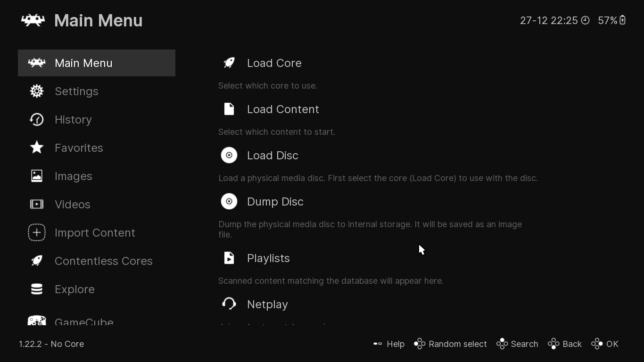Open the Settings sidebar entry
This screenshot has height=362, width=644.
(x=97, y=91)
